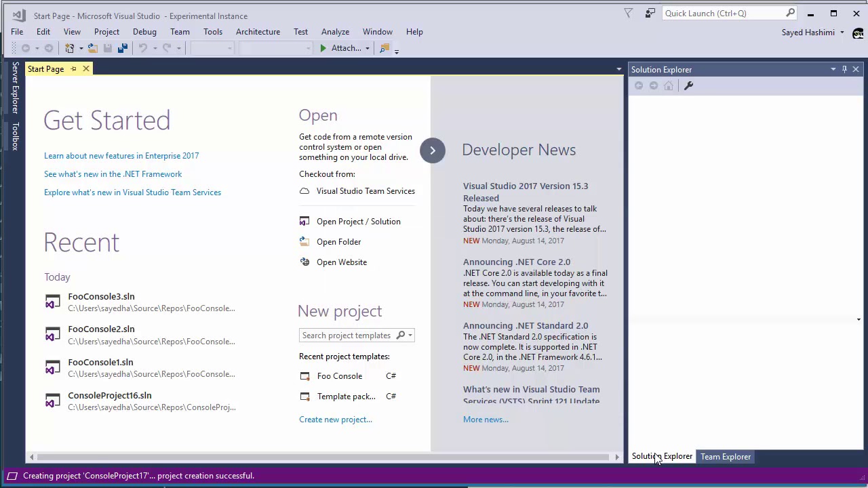Click the status bar ready-state icon

pyautogui.click(x=12, y=476)
